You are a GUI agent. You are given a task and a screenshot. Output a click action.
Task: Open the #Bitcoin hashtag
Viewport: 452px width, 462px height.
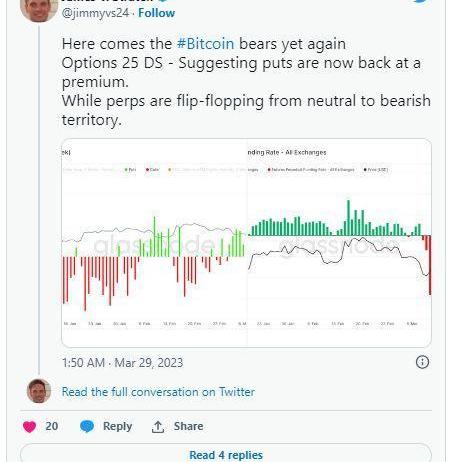pyautogui.click(x=205, y=44)
